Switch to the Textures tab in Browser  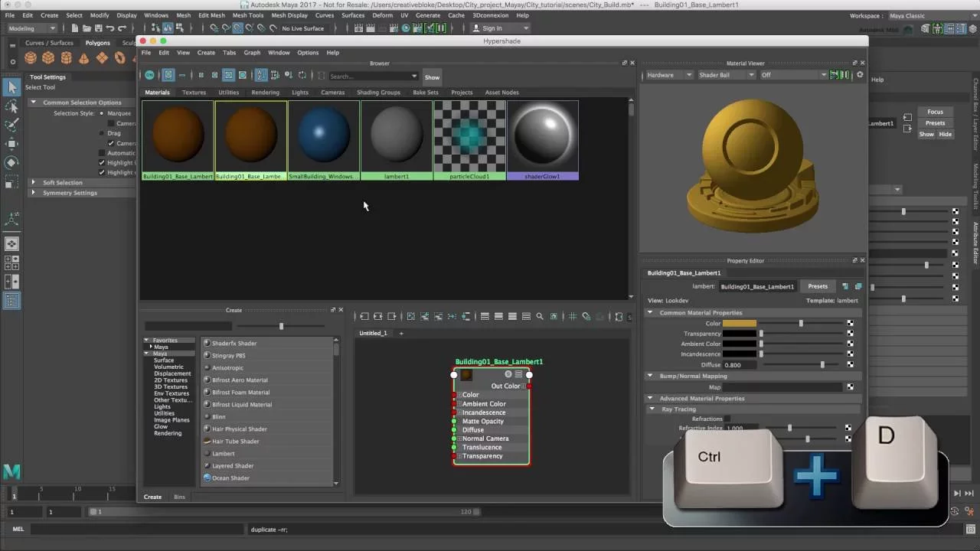[x=194, y=92]
